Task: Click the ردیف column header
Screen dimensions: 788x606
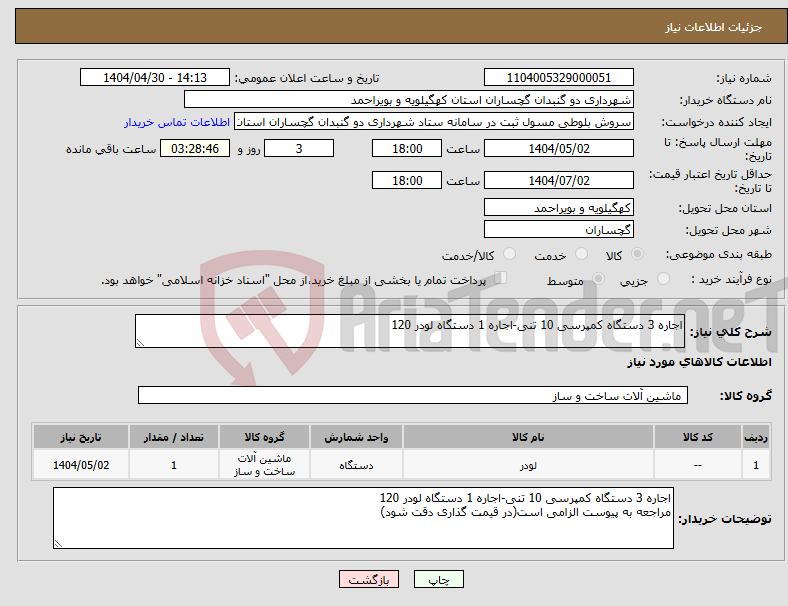Action: (755, 437)
